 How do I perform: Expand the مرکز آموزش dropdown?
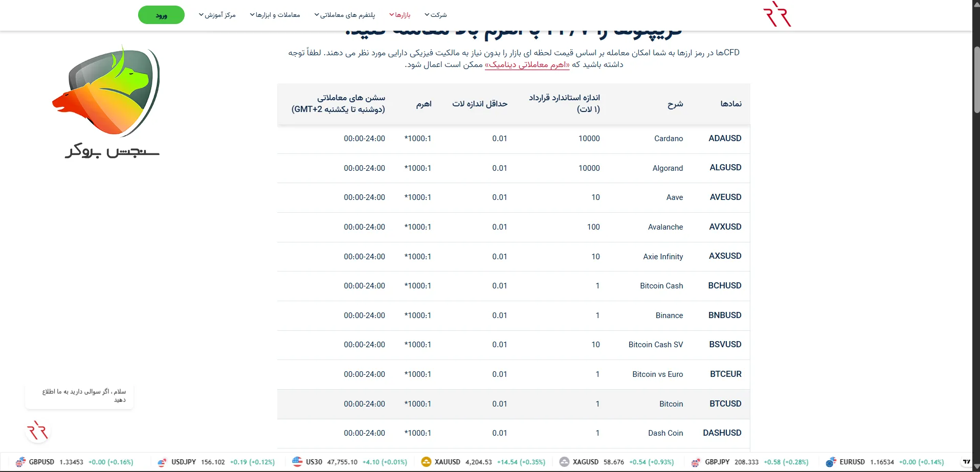coord(217,15)
